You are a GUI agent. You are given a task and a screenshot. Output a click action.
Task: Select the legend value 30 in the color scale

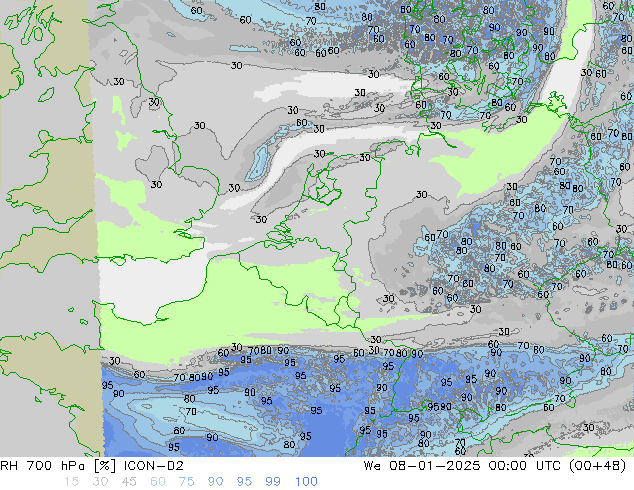[100, 482]
